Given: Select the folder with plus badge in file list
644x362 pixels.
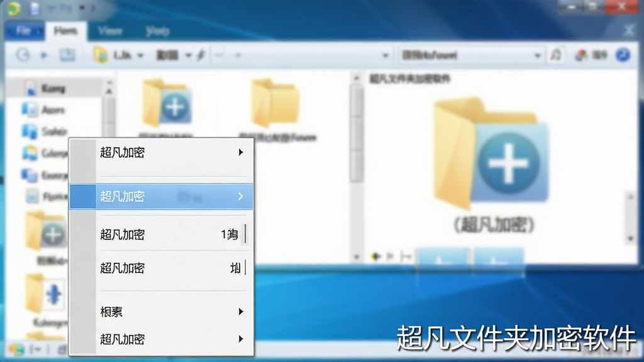Looking at the screenshot, I should 167,102.
